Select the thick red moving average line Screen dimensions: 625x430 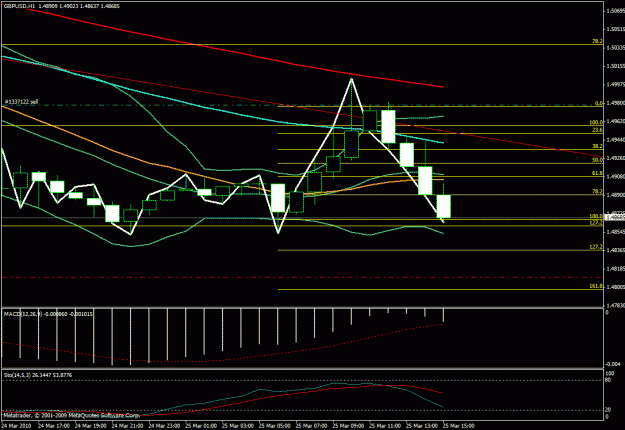click(x=239, y=53)
